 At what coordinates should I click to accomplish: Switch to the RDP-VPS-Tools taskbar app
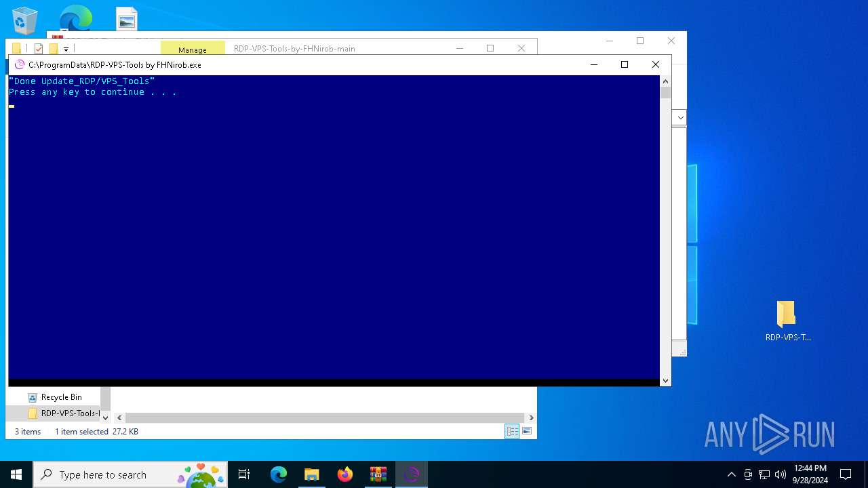pos(412,474)
